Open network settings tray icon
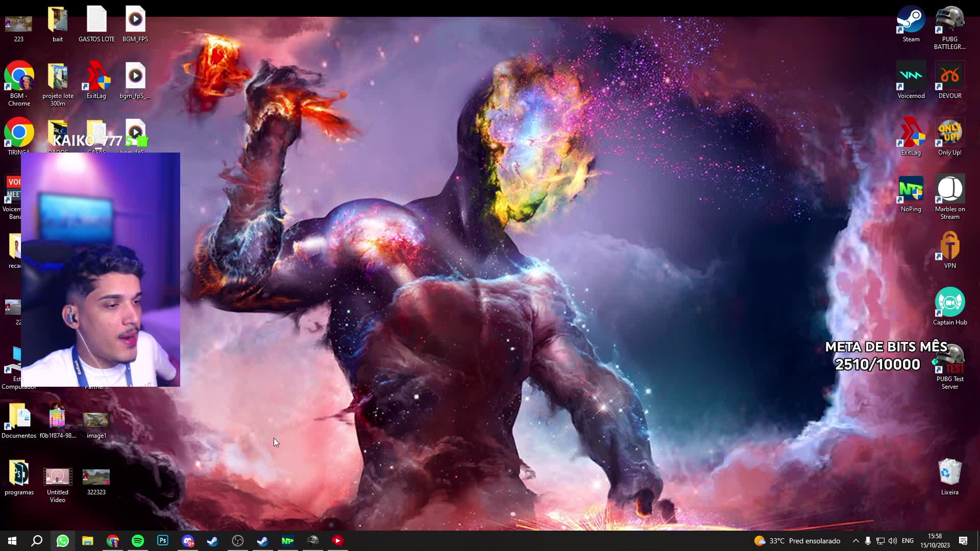The width and height of the screenshot is (980, 551). click(880, 541)
